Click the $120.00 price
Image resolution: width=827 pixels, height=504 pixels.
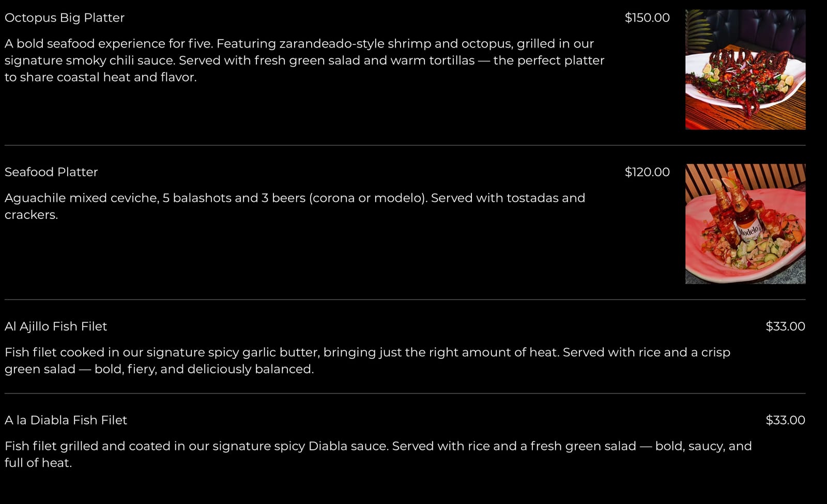[x=647, y=172]
